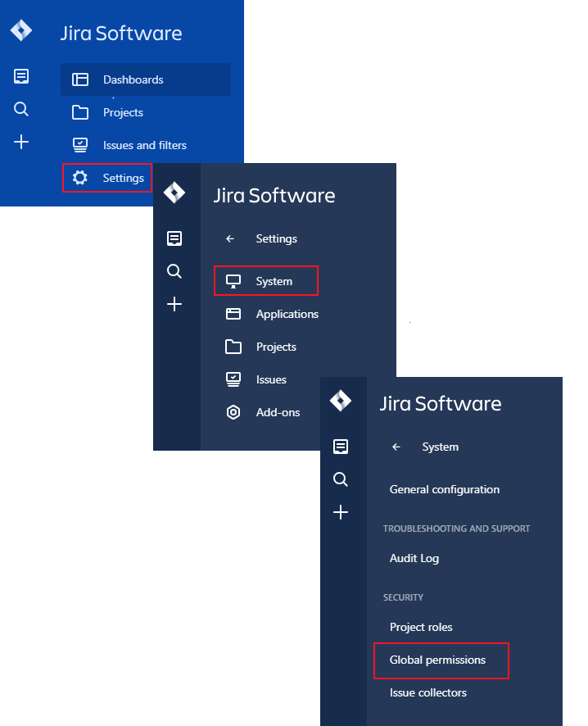This screenshot has height=726, width=588.
Task: Open Issues and filters item
Action: point(145,145)
